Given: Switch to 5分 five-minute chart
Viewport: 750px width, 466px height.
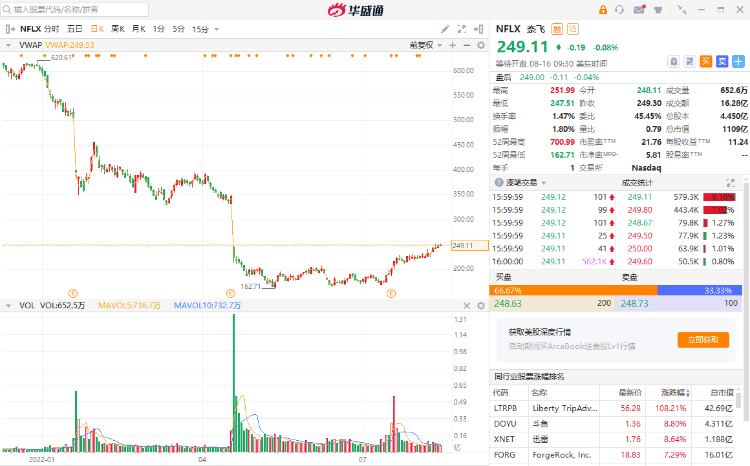Looking at the screenshot, I should [x=178, y=29].
